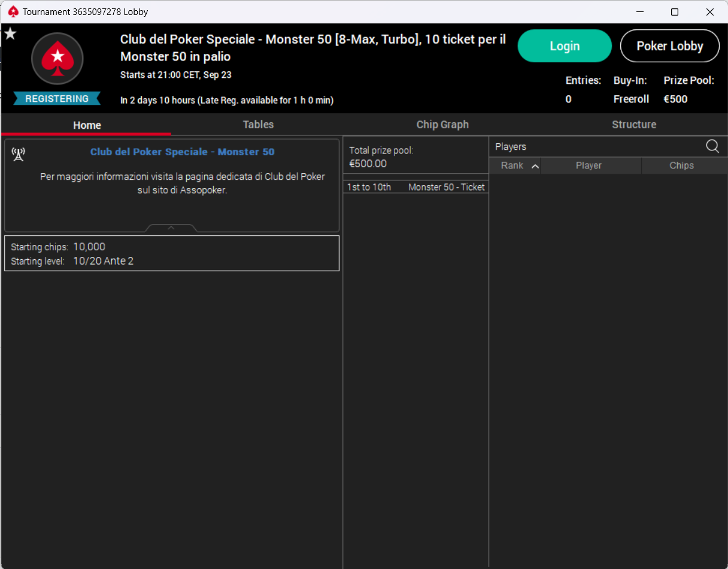
Task: Go to the Structure tab
Action: (x=633, y=125)
